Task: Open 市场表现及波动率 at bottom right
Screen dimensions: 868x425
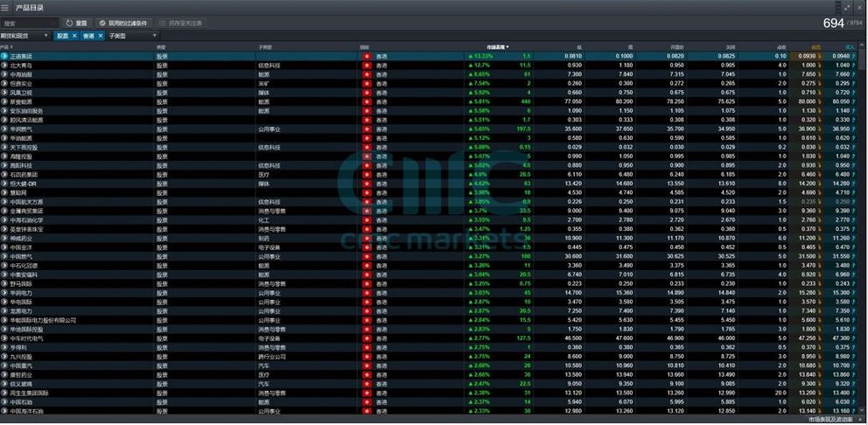Action: coord(832,420)
